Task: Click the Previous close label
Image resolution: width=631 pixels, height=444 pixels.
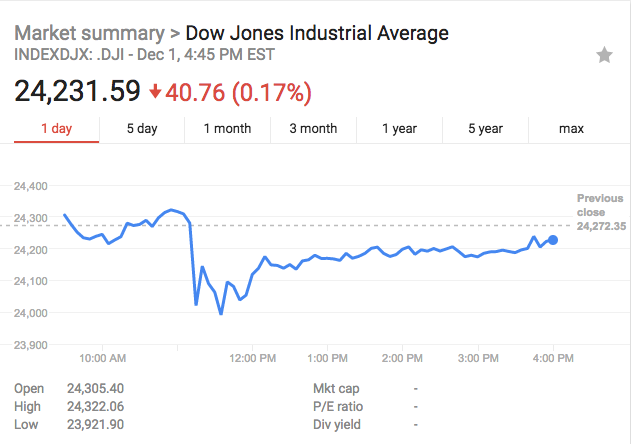Action: coord(600,205)
